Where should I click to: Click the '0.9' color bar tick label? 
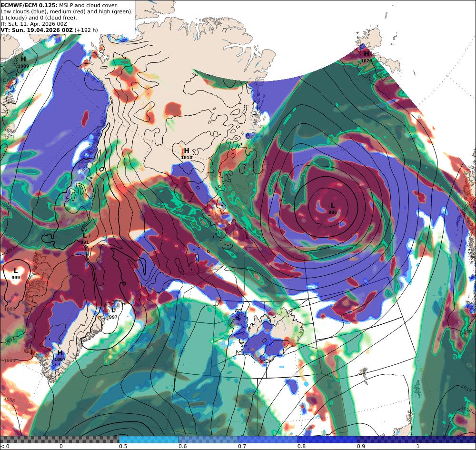coord(361,446)
